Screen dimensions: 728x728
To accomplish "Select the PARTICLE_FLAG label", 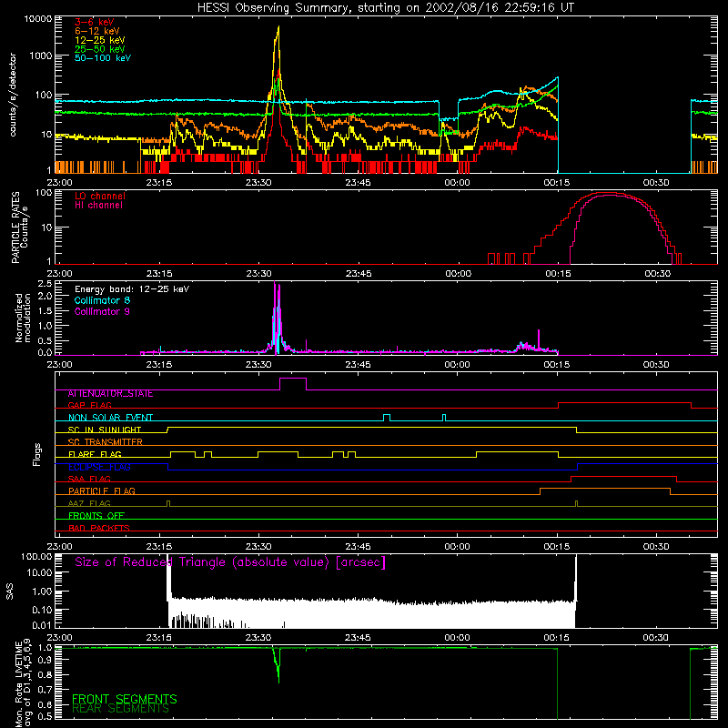I will (102, 491).
